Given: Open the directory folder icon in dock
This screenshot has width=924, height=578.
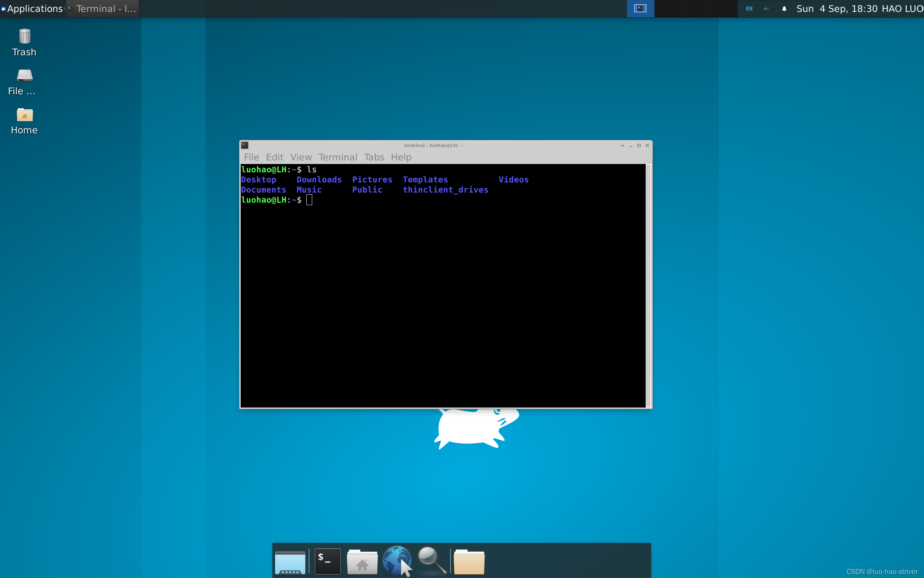Looking at the screenshot, I should (x=469, y=561).
